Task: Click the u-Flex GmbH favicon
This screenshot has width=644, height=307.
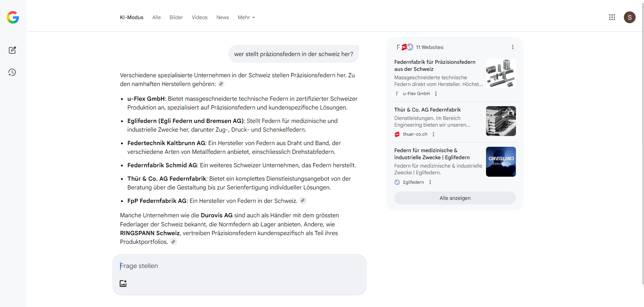Action: click(397, 94)
